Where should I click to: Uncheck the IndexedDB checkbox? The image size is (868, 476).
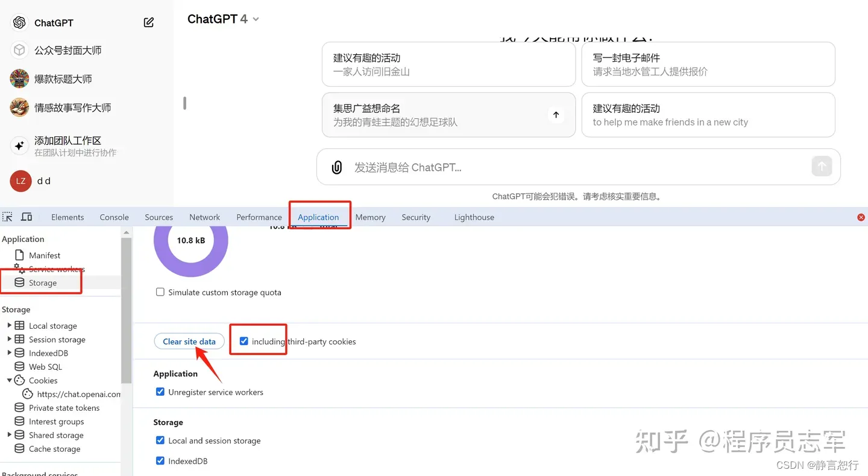tap(160, 461)
